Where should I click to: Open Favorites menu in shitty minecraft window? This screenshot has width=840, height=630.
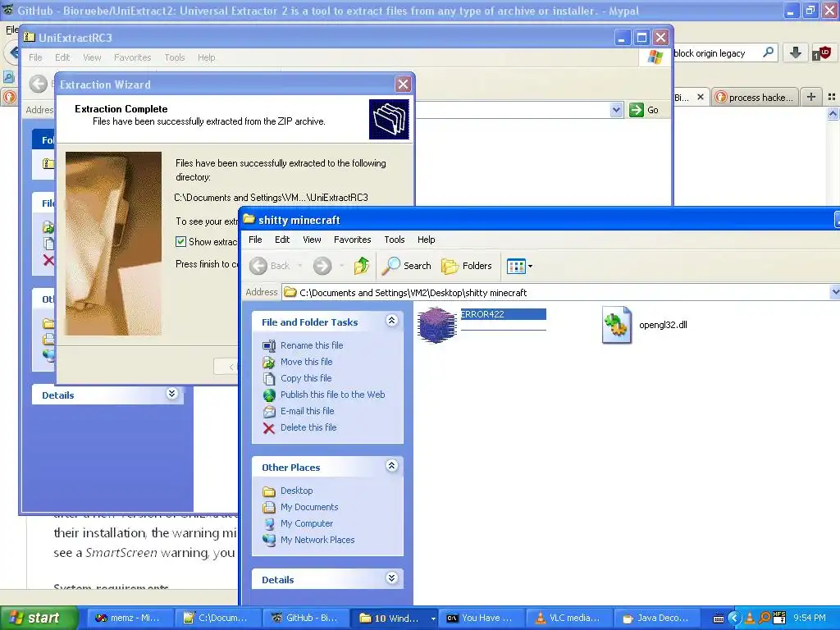(x=353, y=240)
